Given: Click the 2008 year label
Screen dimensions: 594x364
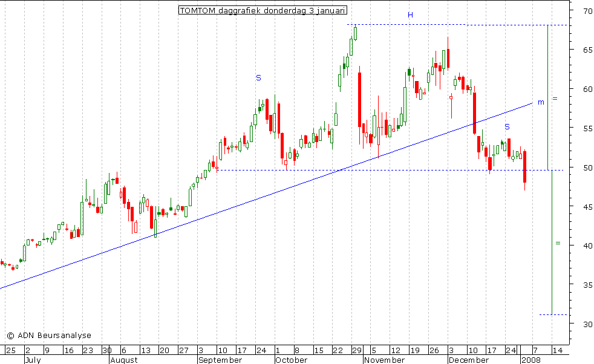Looking at the screenshot, I should pyautogui.click(x=530, y=360).
